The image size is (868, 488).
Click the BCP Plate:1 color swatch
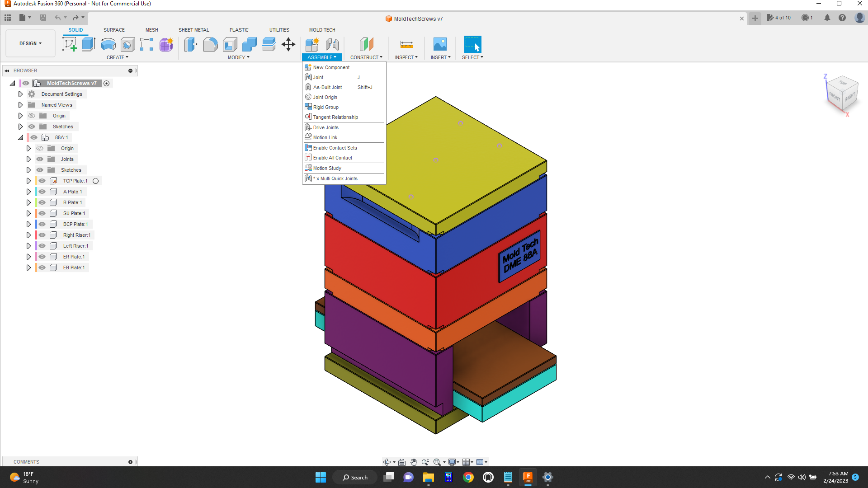[36, 224]
